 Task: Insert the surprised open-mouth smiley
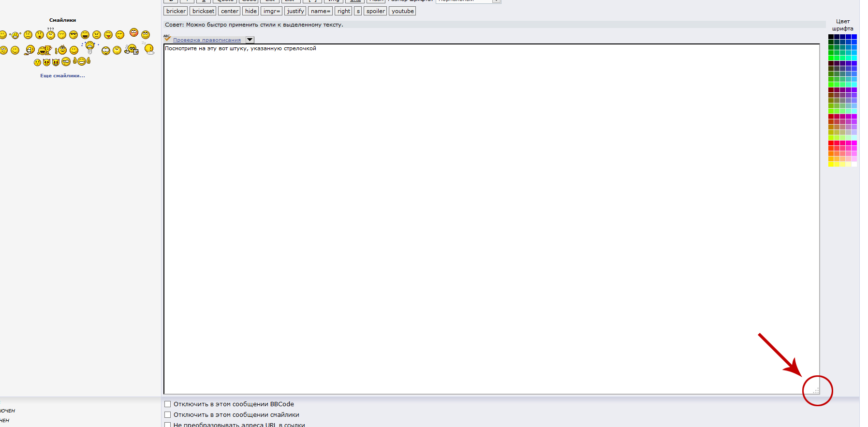(40, 35)
